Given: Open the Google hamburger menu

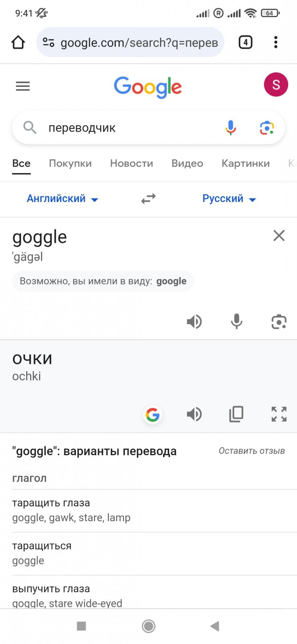Looking at the screenshot, I should point(23,86).
